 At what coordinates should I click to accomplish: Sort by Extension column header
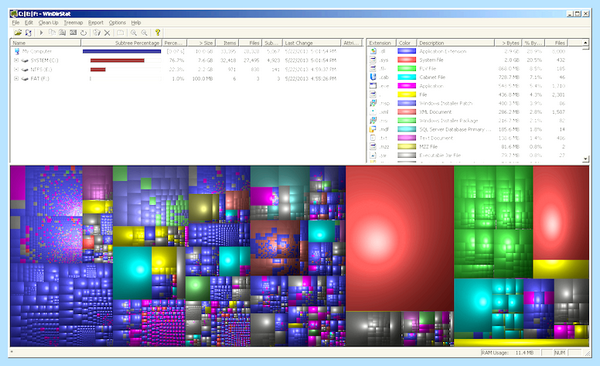[381, 43]
